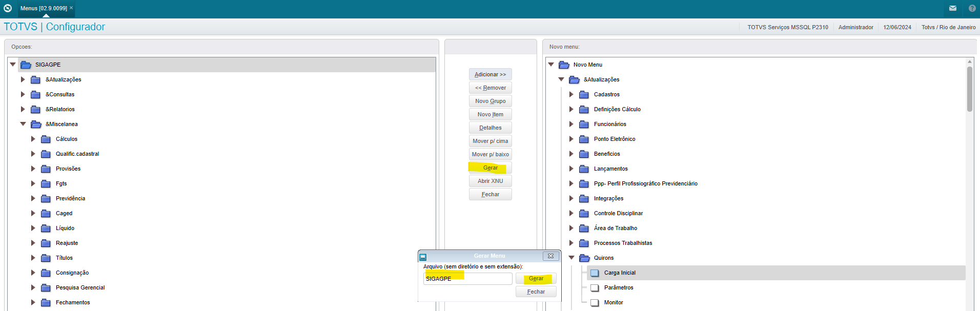Open the help question mark icon

click(x=972, y=8)
